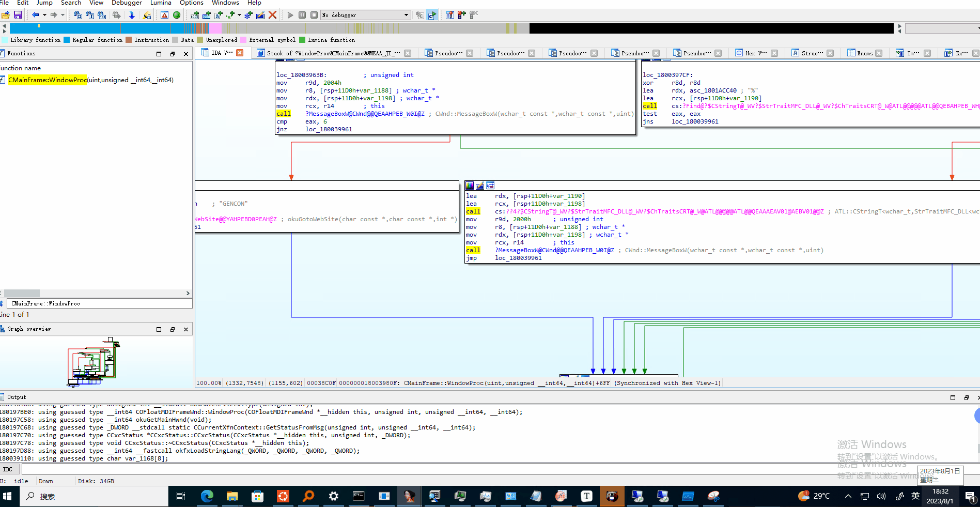Click the Functions panel horizontal scrollbar
The image size is (980, 507).
point(22,293)
